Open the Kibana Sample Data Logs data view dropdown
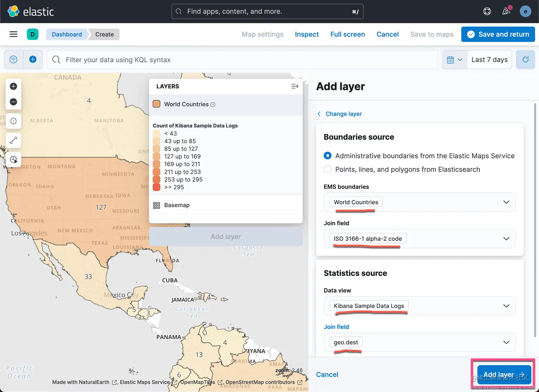The height and width of the screenshot is (392, 539). pos(420,306)
